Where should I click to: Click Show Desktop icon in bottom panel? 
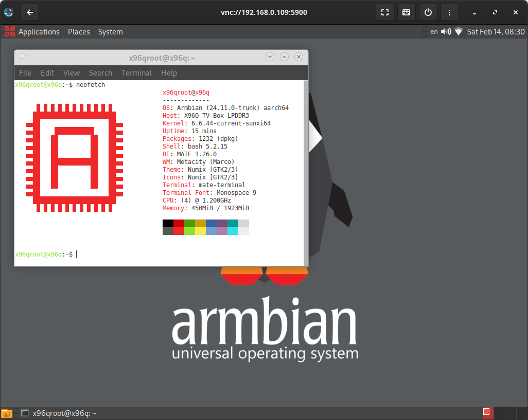tap(6, 413)
